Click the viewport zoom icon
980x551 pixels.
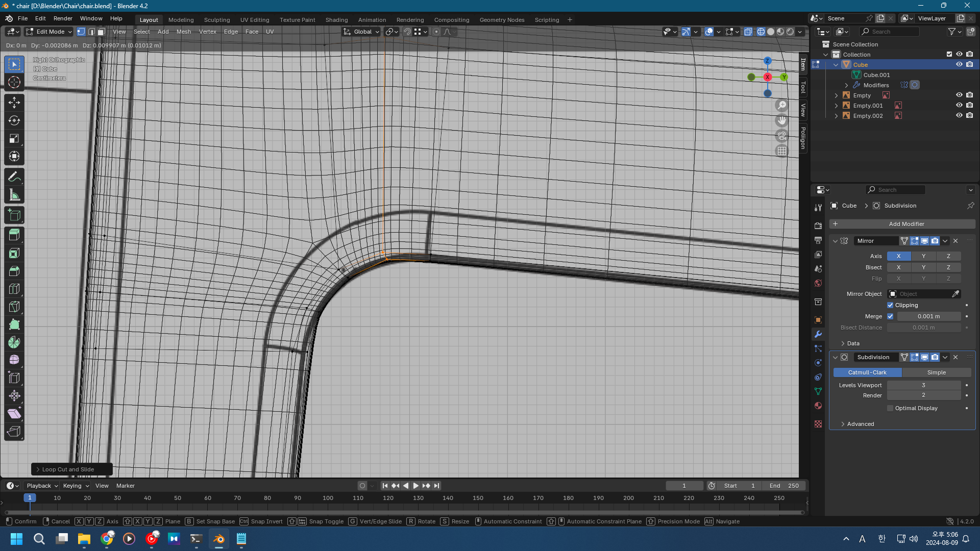click(x=782, y=105)
